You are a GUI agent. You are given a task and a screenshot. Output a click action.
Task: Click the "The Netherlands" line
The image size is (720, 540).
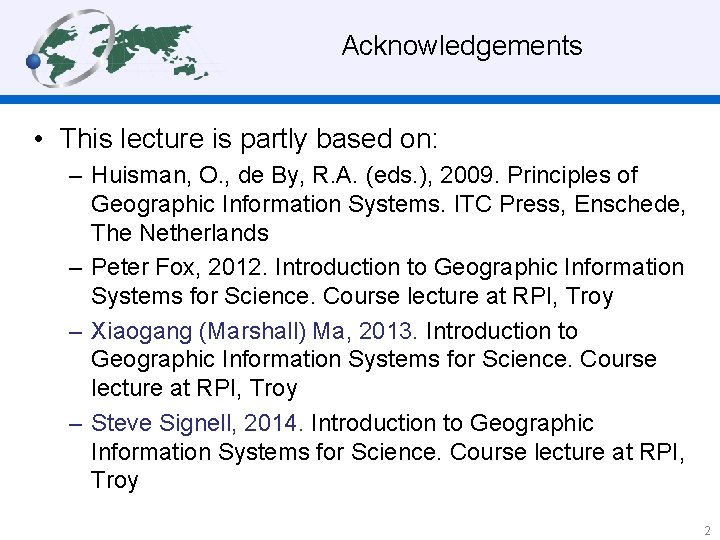pyautogui.click(x=180, y=233)
